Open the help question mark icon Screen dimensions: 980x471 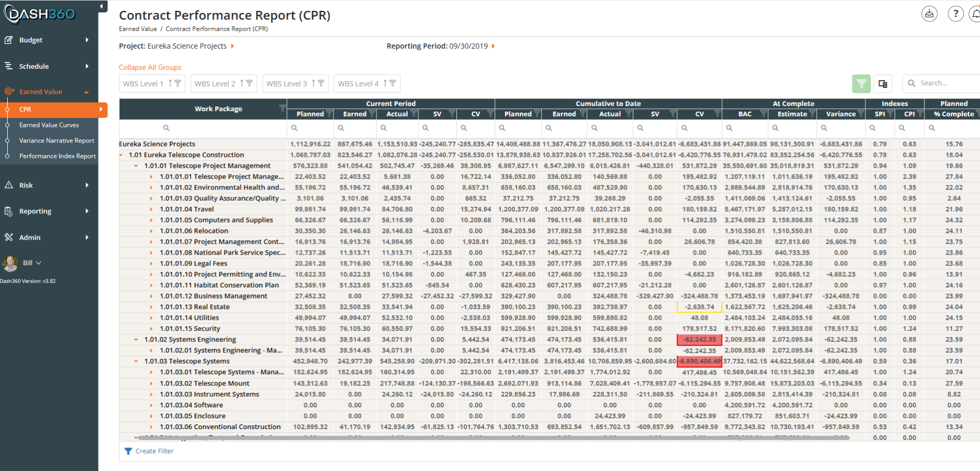pos(955,14)
